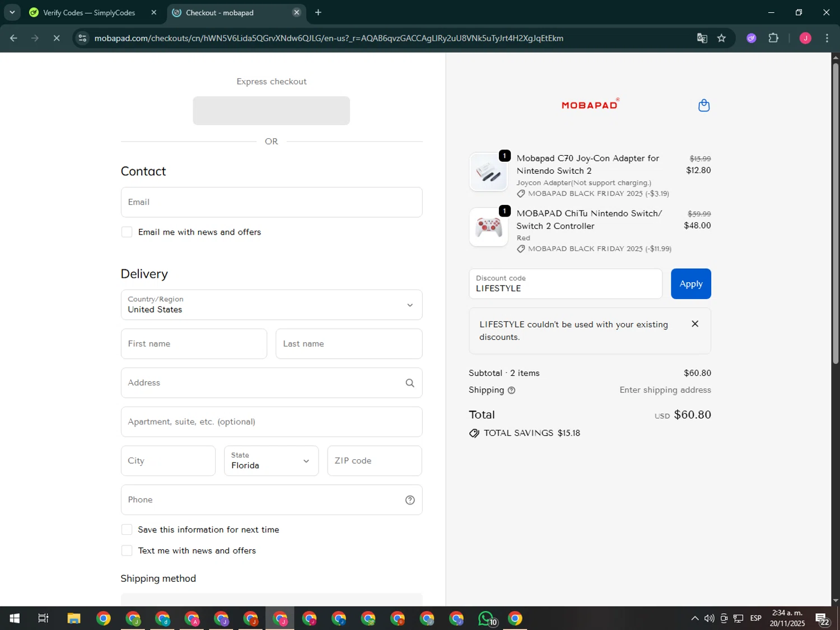The image size is (840, 630).
Task: Focus the ZIP code field
Action: click(x=375, y=461)
